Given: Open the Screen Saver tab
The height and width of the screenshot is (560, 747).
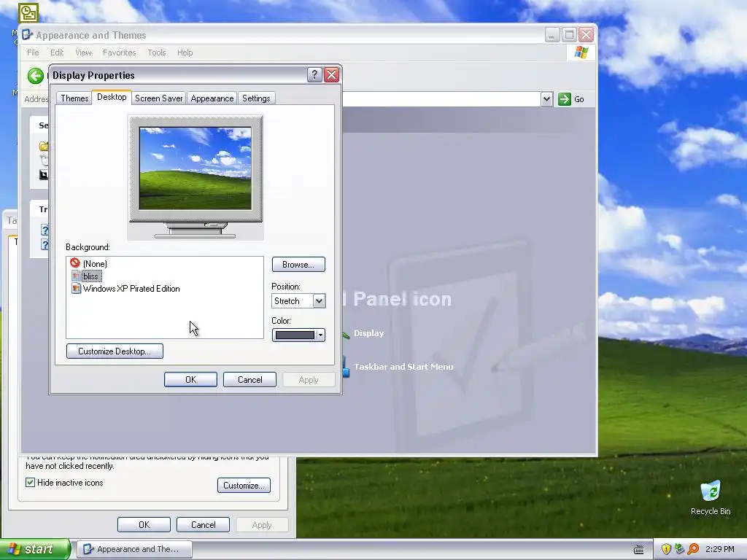Looking at the screenshot, I should 158,98.
